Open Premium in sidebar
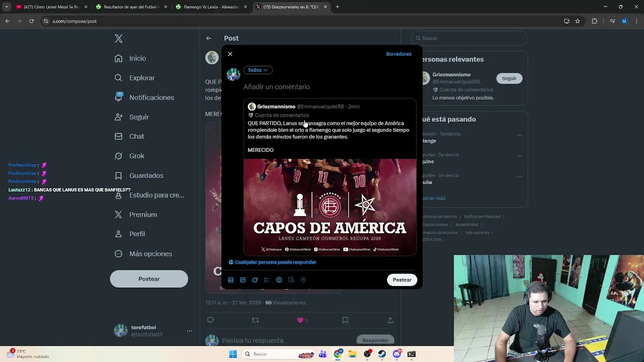This screenshot has height=362, width=644. click(136, 214)
